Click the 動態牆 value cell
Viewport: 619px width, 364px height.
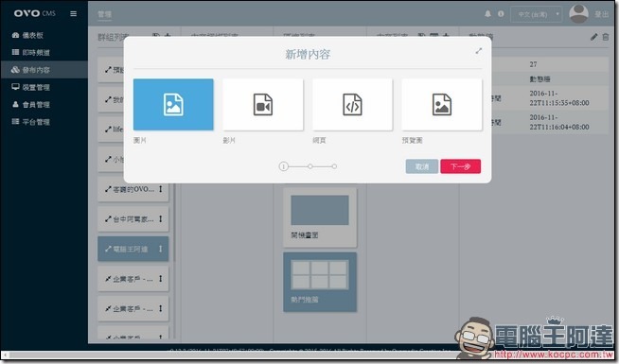pyautogui.click(x=539, y=79)
